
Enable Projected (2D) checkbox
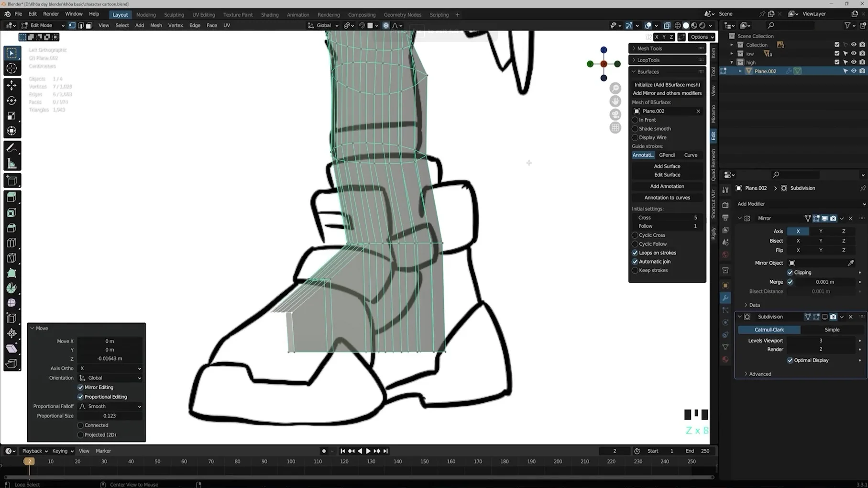click(x=80, y=435)
